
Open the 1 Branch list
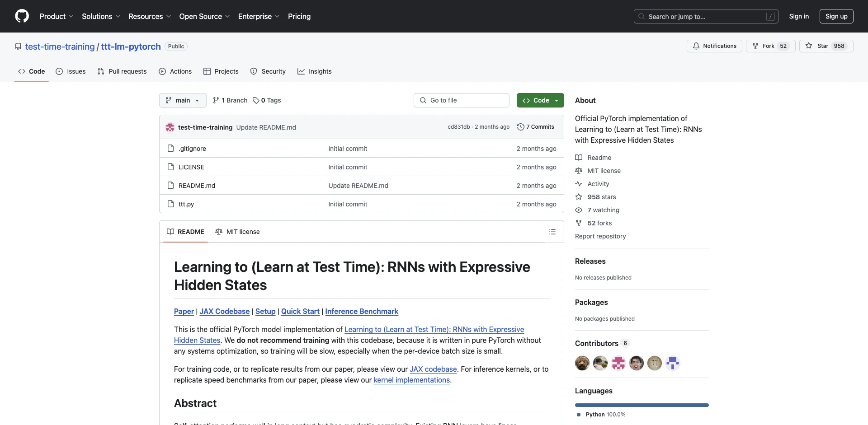(230, 100)
